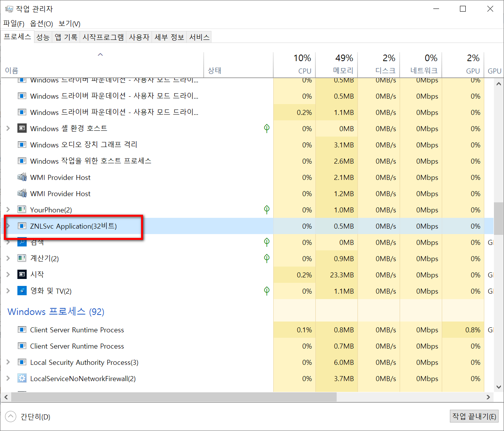Click the LocalServiceNoNetworkFirewall gear icon
Image resolution: width=504 pixels, height=431 pixels.
coord(22,378)
